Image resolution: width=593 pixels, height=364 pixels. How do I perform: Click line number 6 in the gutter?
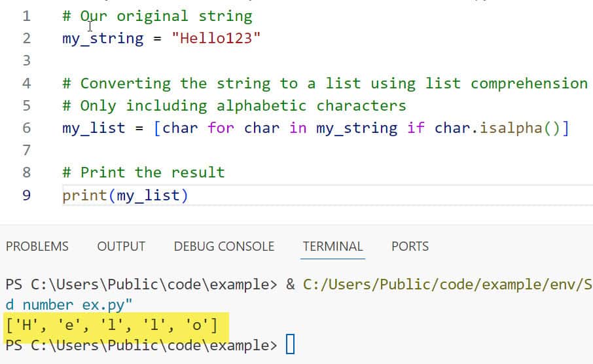tap(26, 128)
